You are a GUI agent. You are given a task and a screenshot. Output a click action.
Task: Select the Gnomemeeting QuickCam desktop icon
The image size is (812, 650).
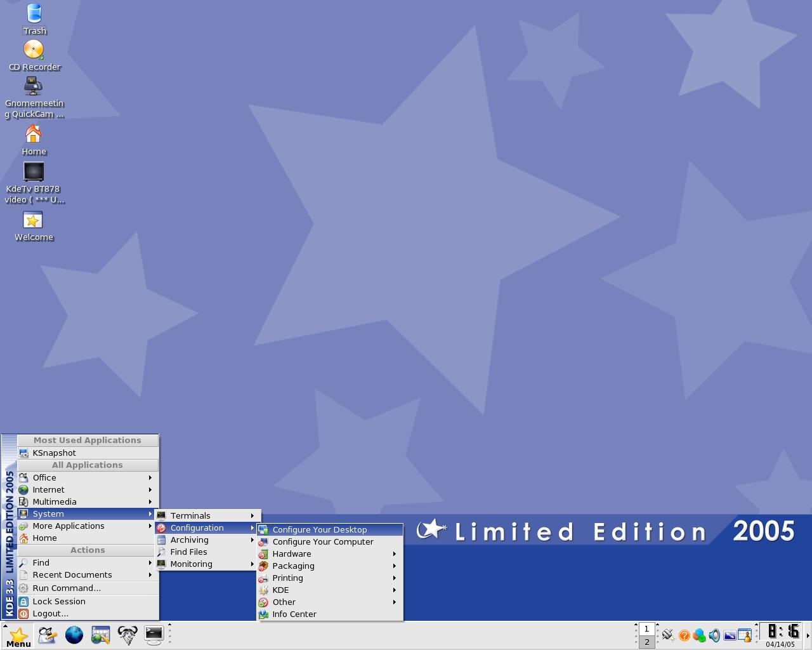(x=34, y=98)
